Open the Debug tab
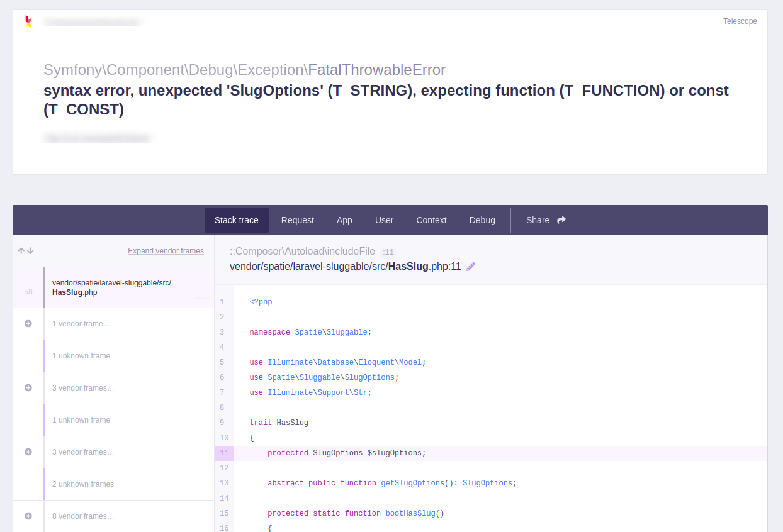The height and width of the screenshot is (532, 783). pos(482,219)
